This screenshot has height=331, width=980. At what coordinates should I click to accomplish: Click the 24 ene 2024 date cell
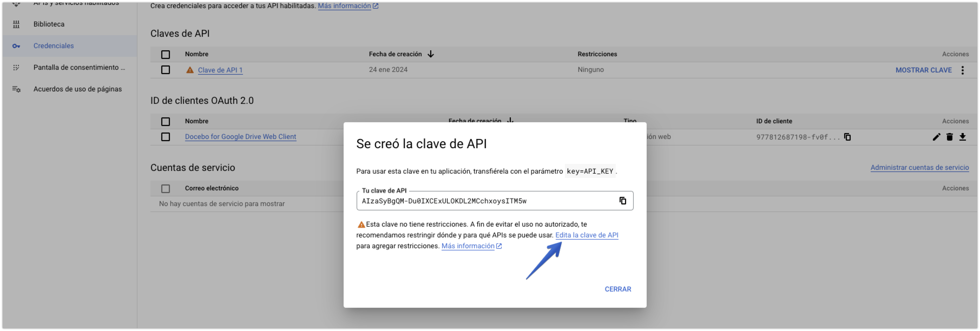click(388, 69)
